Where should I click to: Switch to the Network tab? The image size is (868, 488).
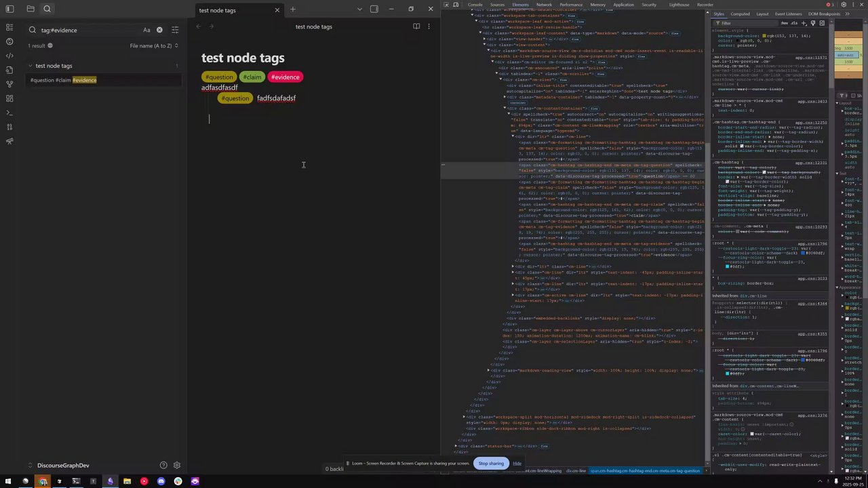[x=544, y=5]
